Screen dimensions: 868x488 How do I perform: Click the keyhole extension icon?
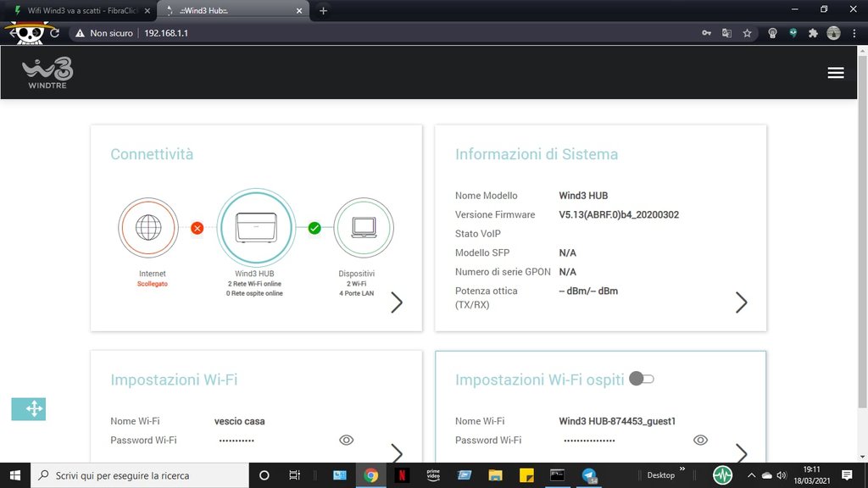[772, 33]
